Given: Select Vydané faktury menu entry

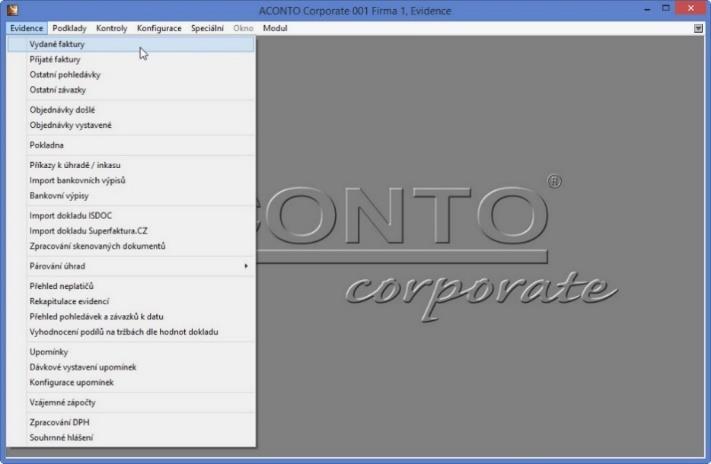Looking at the screenshot, I should point(131,44).
